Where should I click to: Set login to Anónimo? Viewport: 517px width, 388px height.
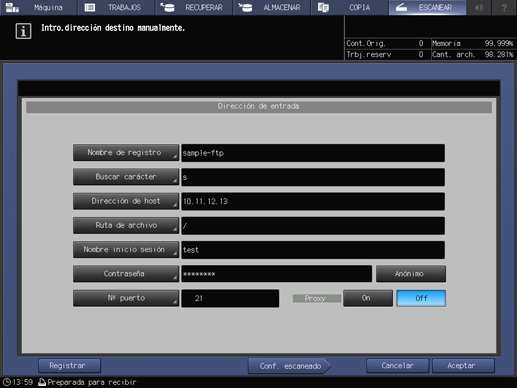411,274
